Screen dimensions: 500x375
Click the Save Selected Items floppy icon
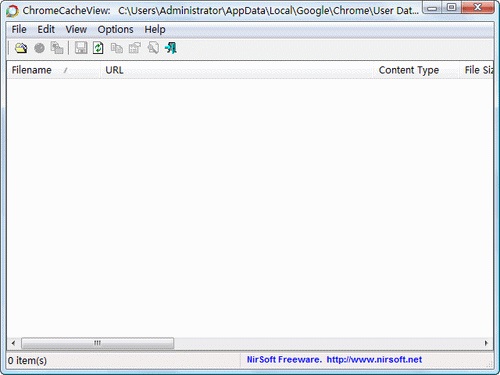point(81,48)
